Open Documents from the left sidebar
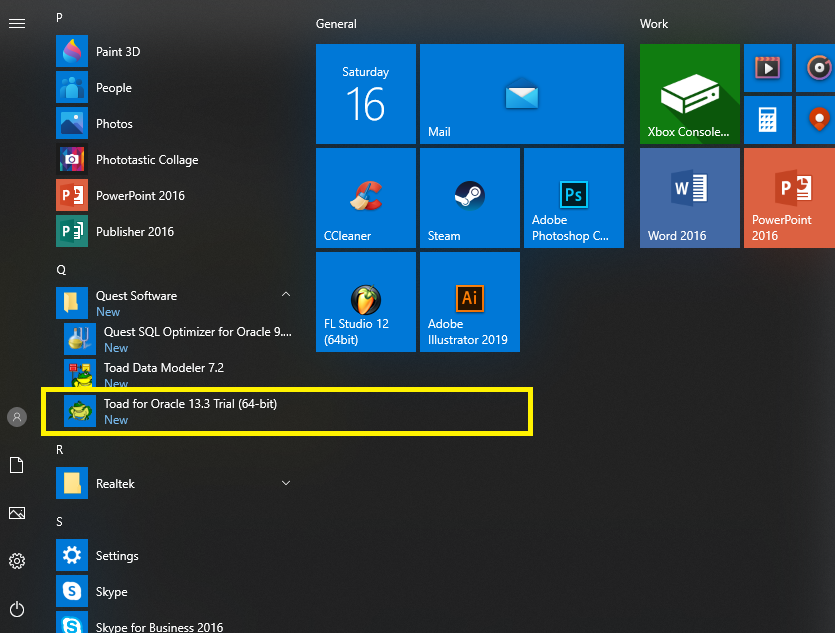The height and width of the screenshot is (633, 835). [17, 465]
